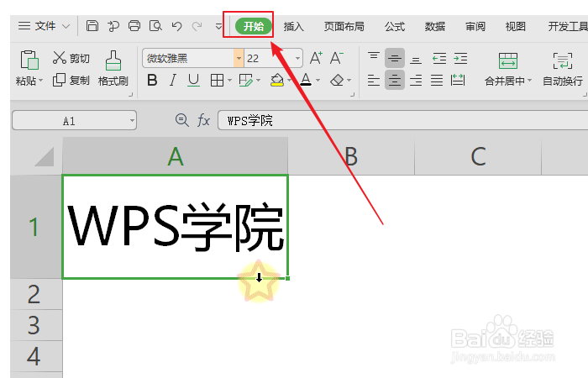Click the Paste clipboard icon
Screen dimensions: 588x378
click(x=29, y=60)
